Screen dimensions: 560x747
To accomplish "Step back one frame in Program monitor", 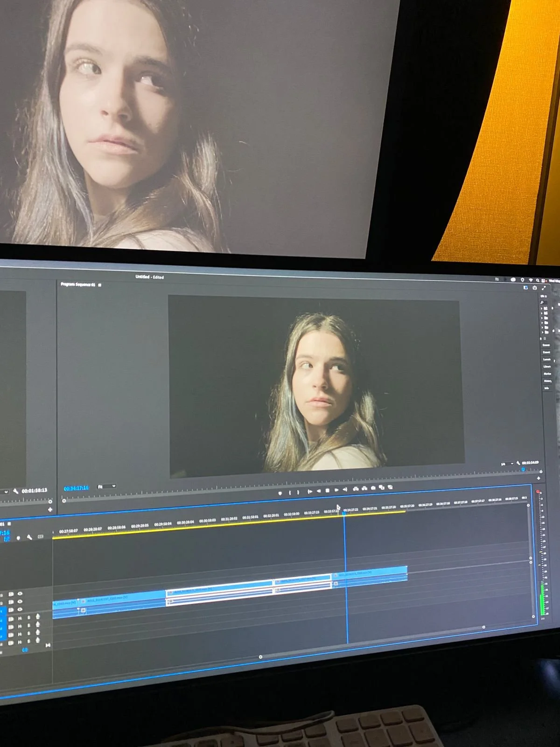I will coord(319,491).
